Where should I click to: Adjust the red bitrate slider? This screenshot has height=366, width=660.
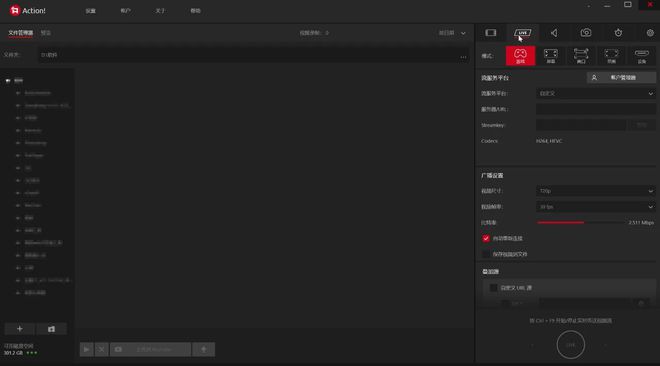click(582, 223)
